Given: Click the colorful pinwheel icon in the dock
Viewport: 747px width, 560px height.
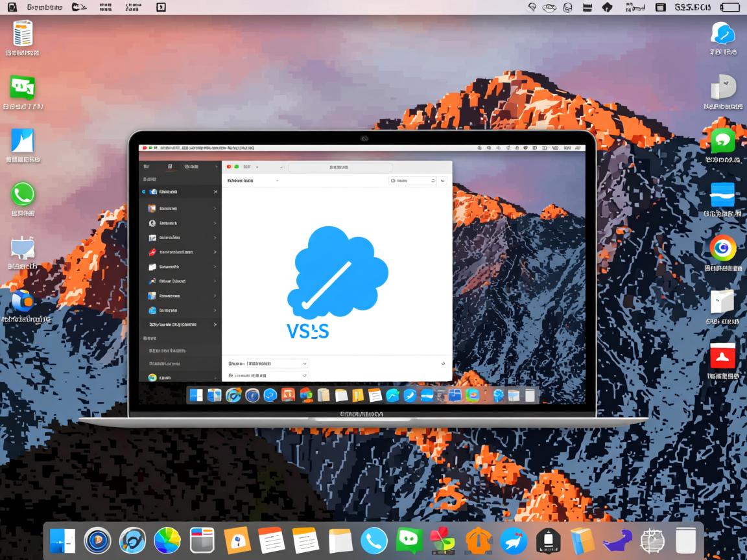Looking at the screenshot, I should pos(444,541).
